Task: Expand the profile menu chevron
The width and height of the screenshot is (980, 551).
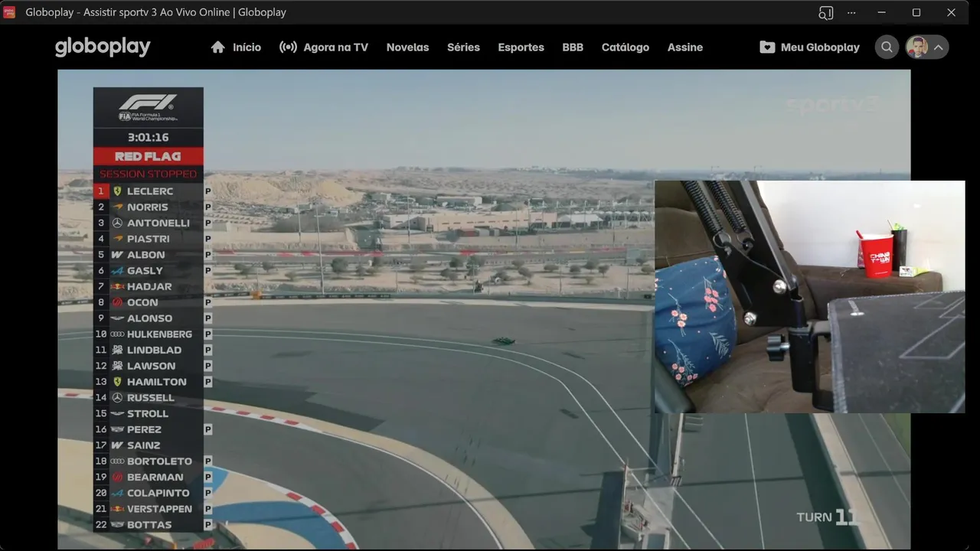Action: [938, 47]
